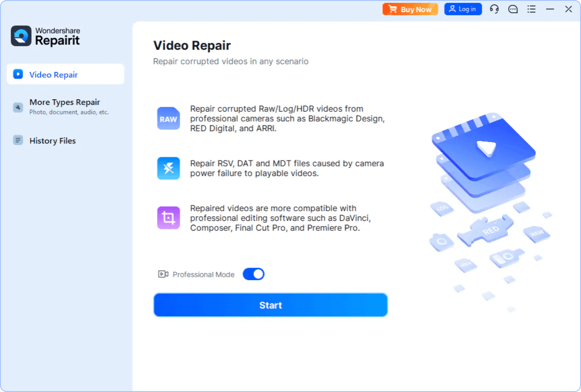Click the RAW feature icon
The image size is (581, 392).
pos(168,119)
